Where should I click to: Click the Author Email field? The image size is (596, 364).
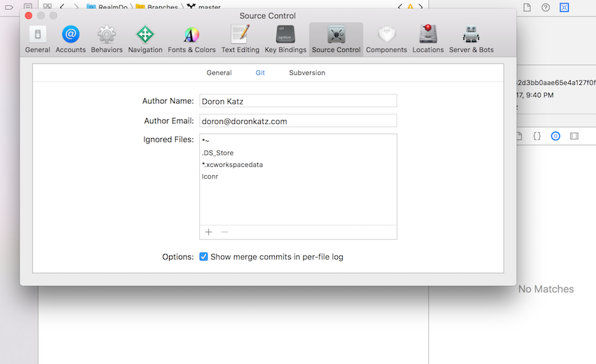(x=298, y=121)
